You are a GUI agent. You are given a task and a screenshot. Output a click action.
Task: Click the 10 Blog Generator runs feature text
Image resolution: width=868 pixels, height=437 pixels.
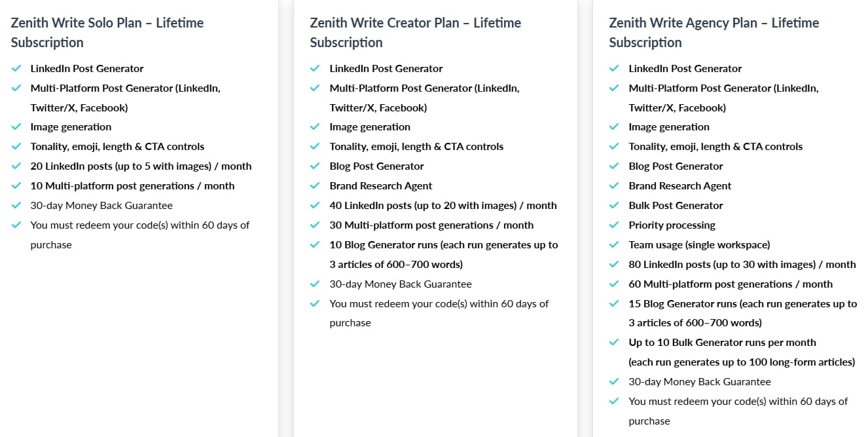pos(444,245)
